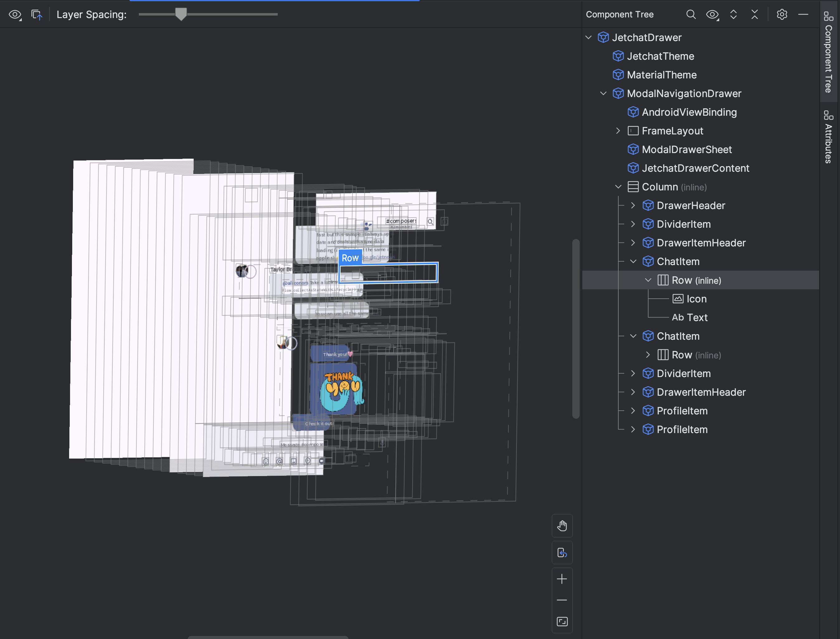Image resolution: width=840 pixels, height=639 pixels.
Task: Select the recompose/refresh icon in toolbar
Action: tap(37, 14)
